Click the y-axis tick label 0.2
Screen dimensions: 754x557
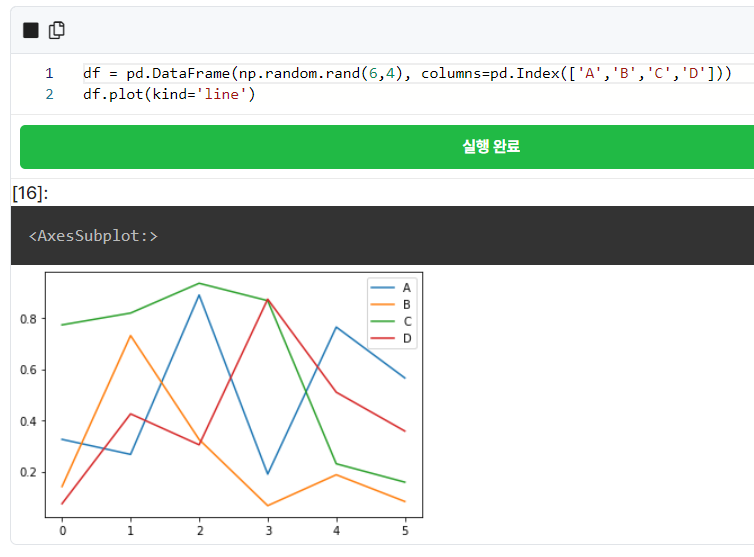pyautogui.click(x=28, y=472)
